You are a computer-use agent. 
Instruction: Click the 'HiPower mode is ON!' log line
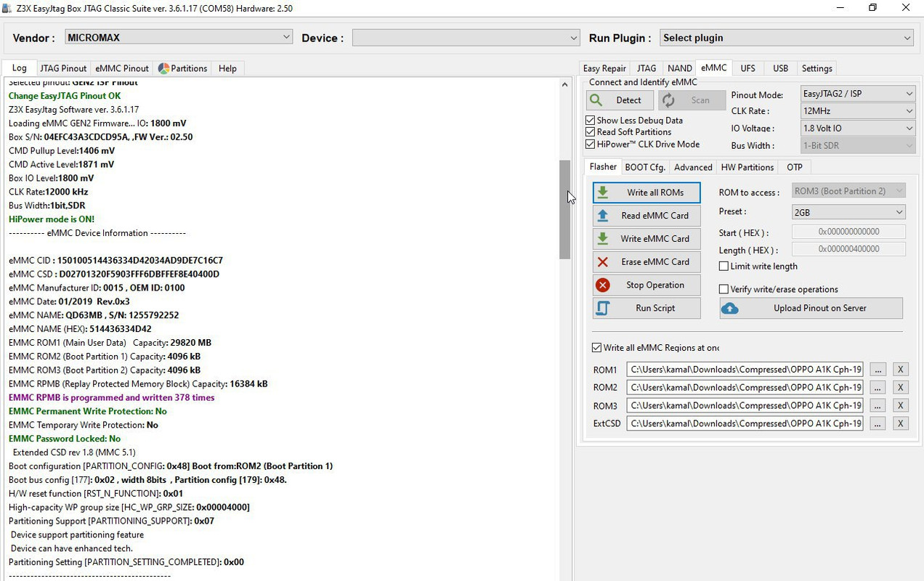coord(52,219)
